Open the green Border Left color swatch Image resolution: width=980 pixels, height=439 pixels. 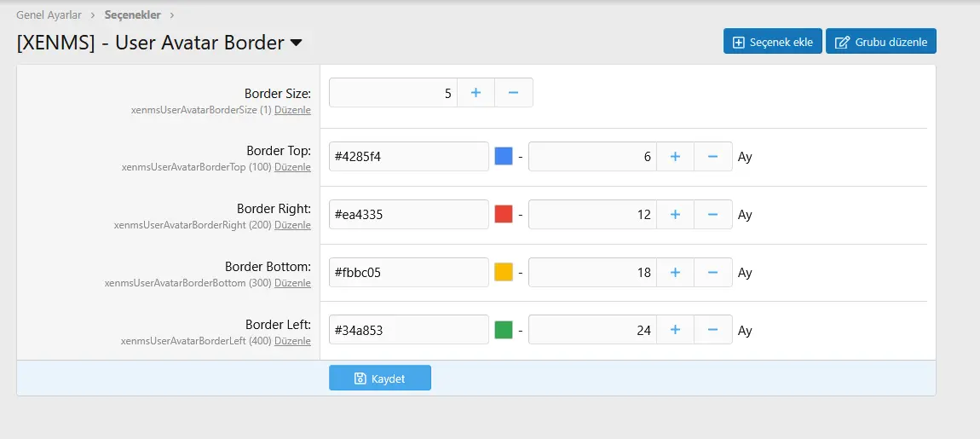504,330
